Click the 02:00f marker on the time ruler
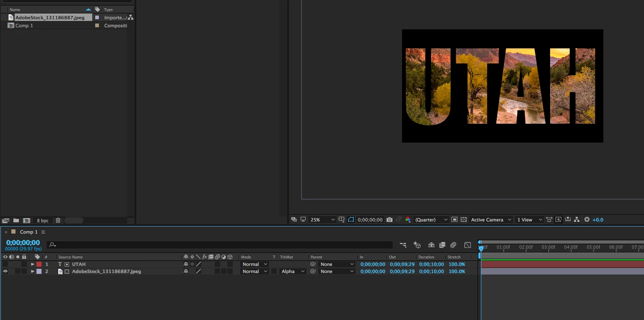This screenshot has width=644, height=320. pos(526,247)
